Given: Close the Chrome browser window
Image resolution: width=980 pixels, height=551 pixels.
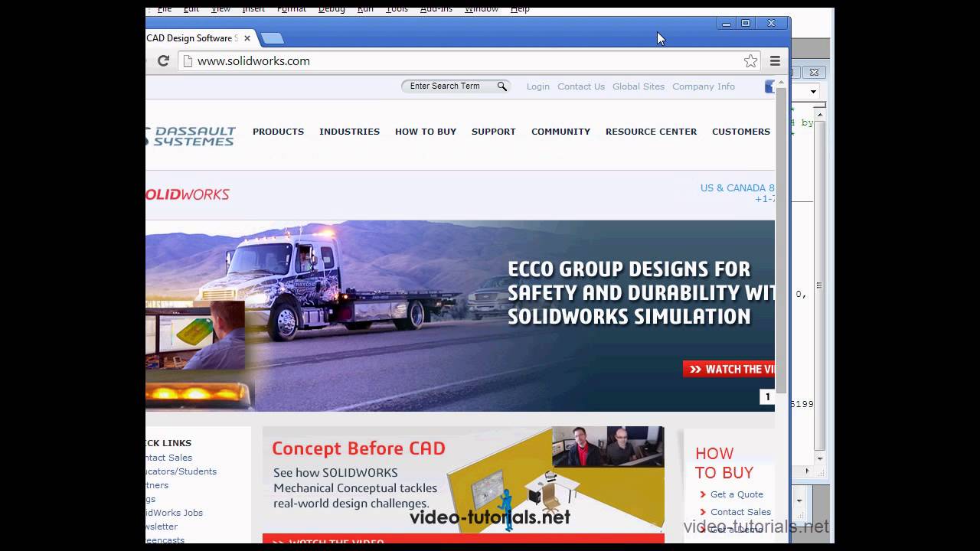Looking at the screenshot, I should (772, 24).
